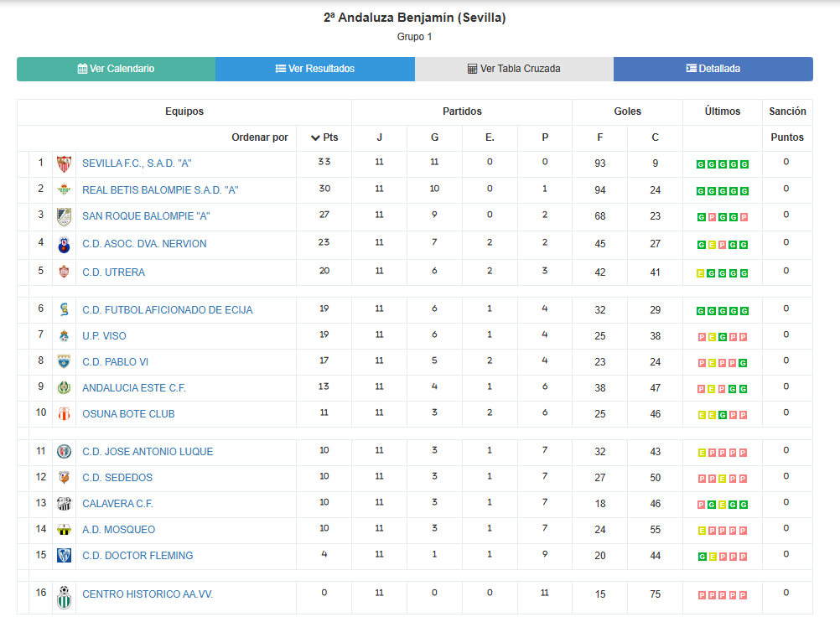This screenshot has width=840, height=617.
Task: Open REAL BETIS BALOMPIE S.A.D. "A" link
Action: pos(160,190)
